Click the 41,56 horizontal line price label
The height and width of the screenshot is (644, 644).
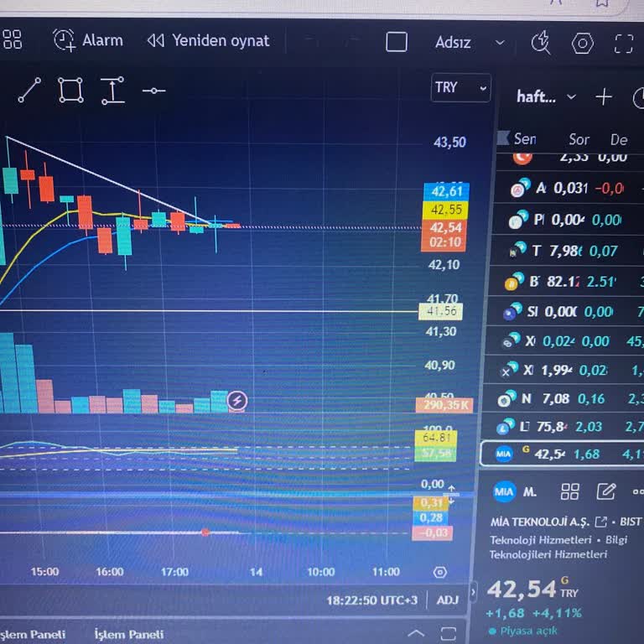click(441, 311)
